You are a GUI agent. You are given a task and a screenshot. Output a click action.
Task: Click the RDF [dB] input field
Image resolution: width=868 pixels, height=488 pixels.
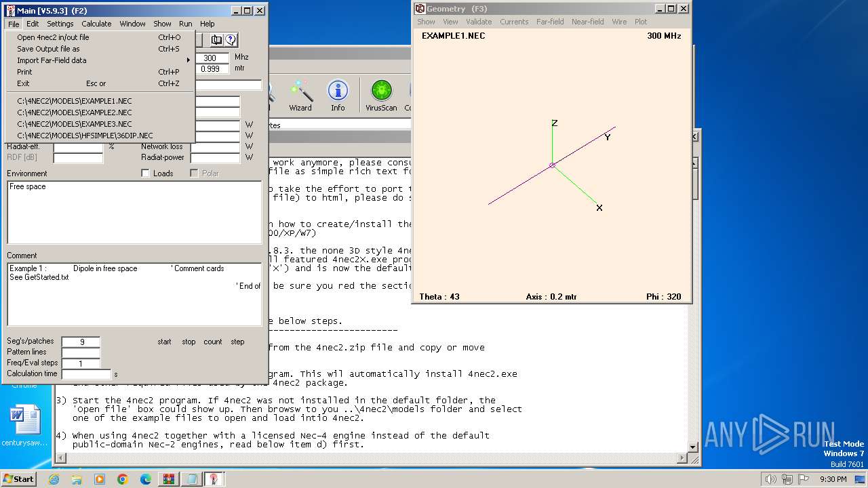[x=78, y=157]
